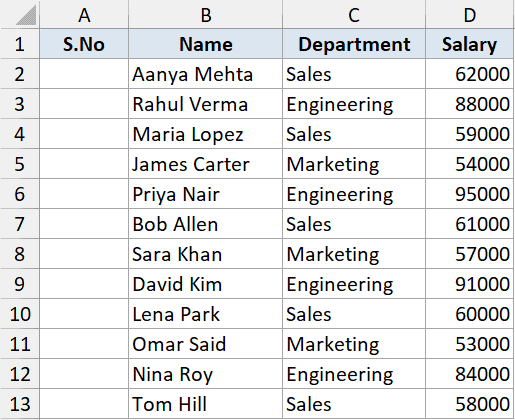Image resolution: width=515 pixels, height=420 pixels.
Task: Select row 13 header
Action: click(x=20, y=404)
